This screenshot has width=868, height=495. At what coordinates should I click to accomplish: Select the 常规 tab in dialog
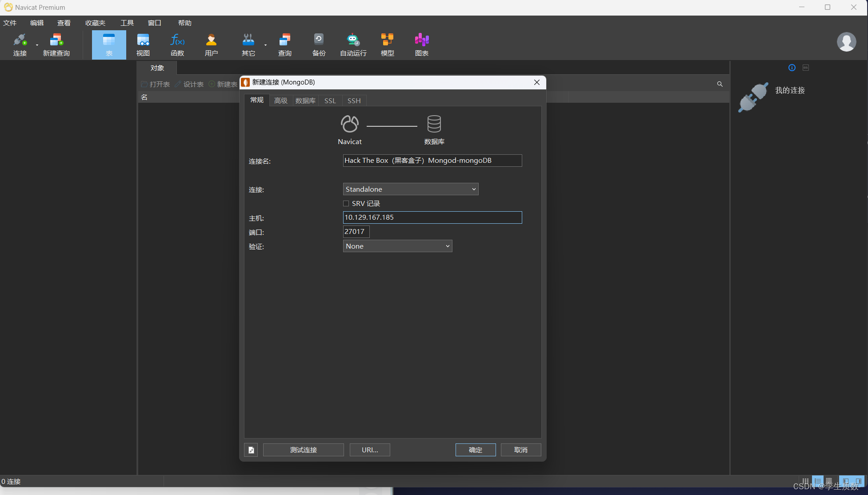click(x=257, y=100)
